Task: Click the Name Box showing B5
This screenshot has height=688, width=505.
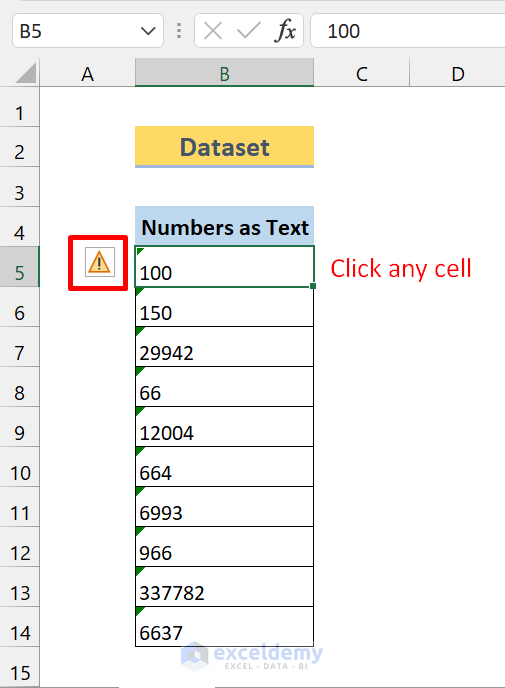Action: tap(88, 31)
